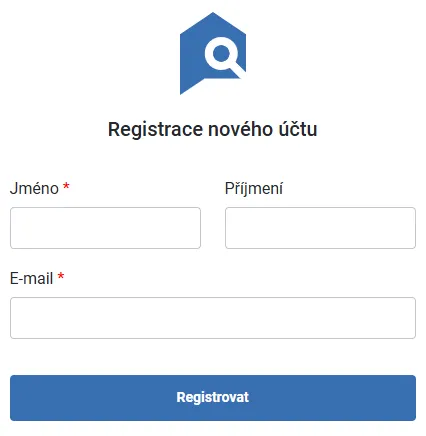Click the red asterisk next to E-mail
Viewport: 426px width, 436px height.
point(61,276)
